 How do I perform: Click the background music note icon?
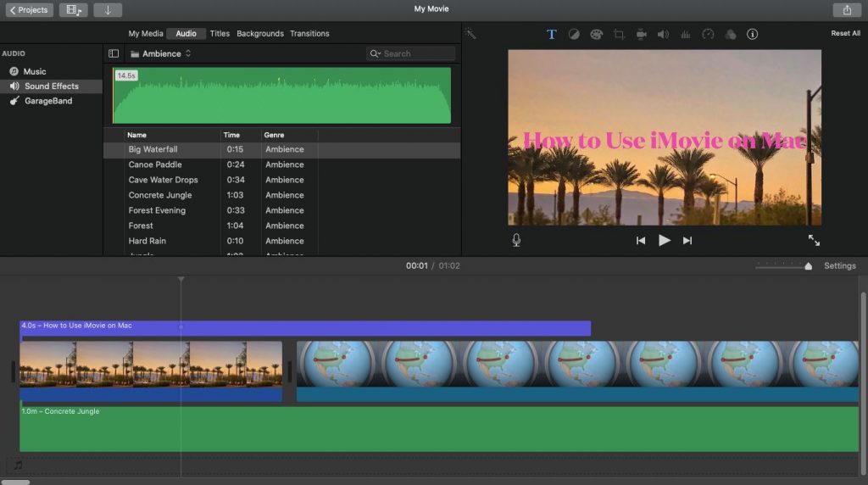tap(19, 465)
